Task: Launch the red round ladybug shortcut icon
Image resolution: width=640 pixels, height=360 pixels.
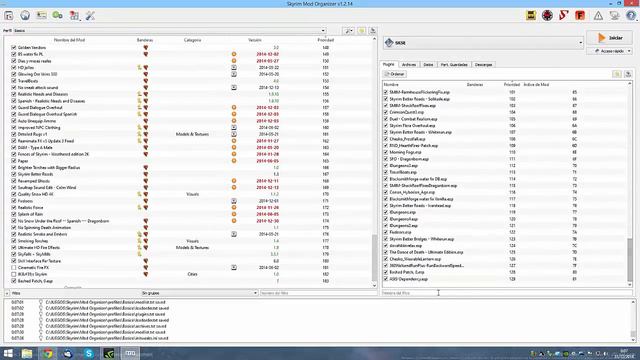Action: point(547,16)
